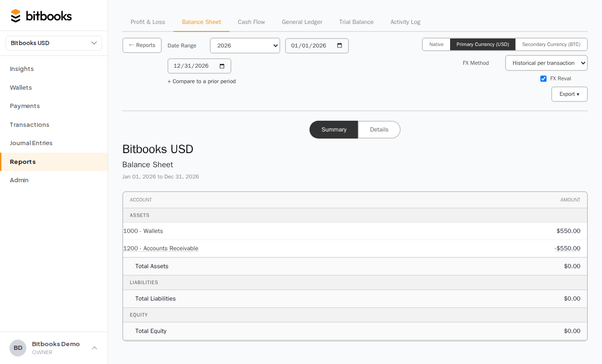This screenshot has height=364, width=602.
Task: Open the General Ledger tab
Action: tap(302, 22)
